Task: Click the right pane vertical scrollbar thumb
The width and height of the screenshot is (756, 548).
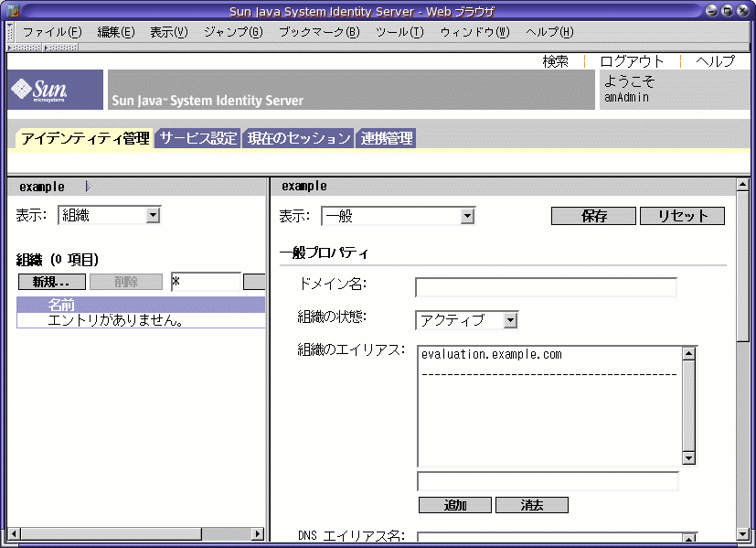Action: pos(742,266)
